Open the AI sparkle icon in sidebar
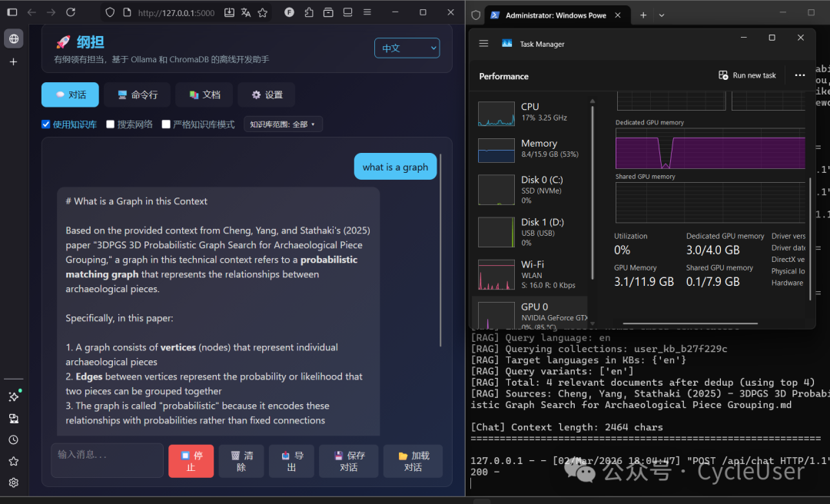This screenshot has width=830, height=504. (14, 396)
